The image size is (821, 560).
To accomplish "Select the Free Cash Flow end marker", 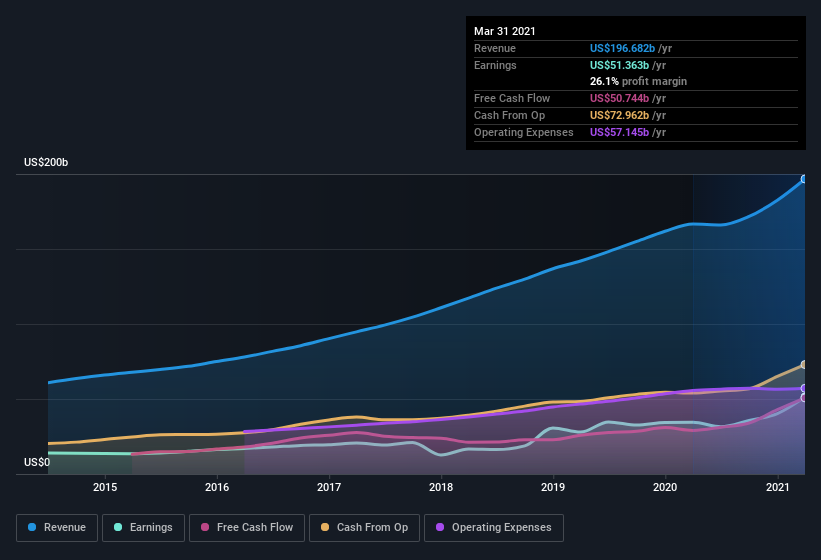I will pos(804,398).
